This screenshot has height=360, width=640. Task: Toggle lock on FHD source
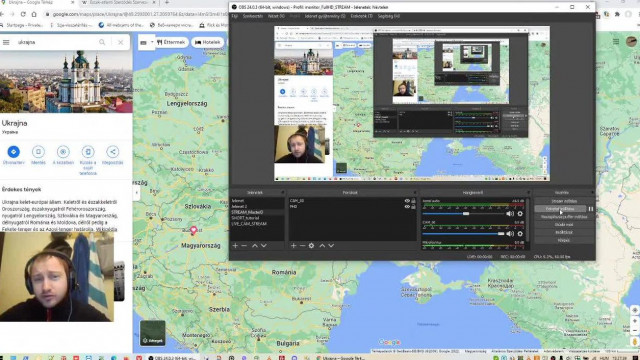(413, 207)
